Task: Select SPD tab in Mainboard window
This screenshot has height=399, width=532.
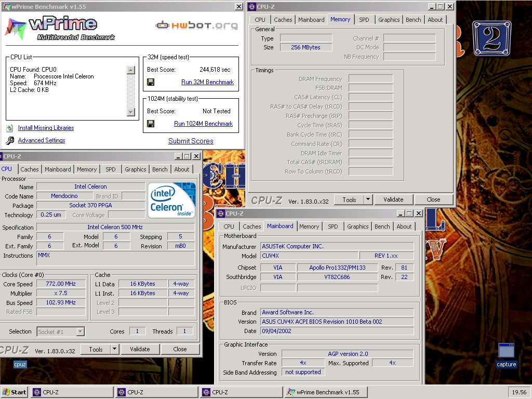Action: pyautogui.click(x=333, y=227)
